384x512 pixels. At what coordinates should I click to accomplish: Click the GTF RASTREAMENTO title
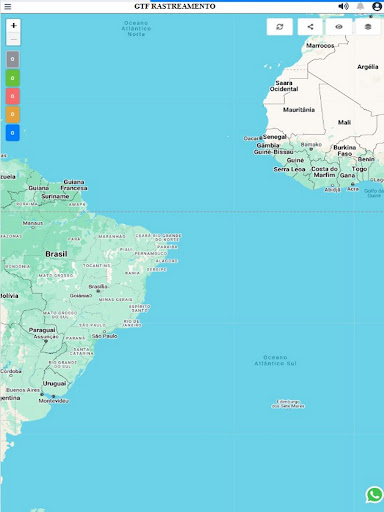tap(175, 6)
